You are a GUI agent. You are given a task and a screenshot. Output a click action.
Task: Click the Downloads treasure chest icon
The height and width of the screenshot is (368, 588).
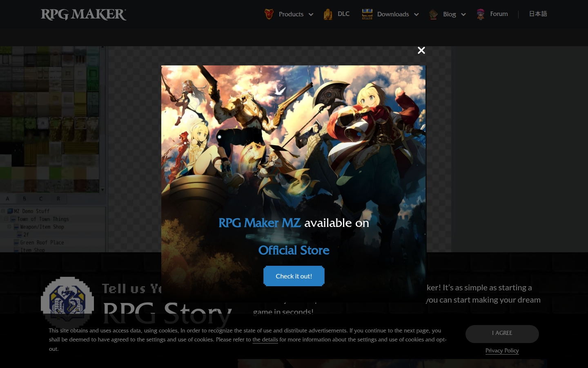tap(367, 14)
